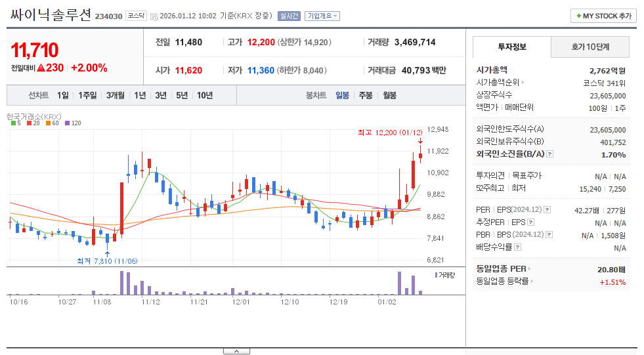Click the help icon next to 외국인소진율(B/A)
Viewport: 644px width, 355px height.
[x=550, y=154]
